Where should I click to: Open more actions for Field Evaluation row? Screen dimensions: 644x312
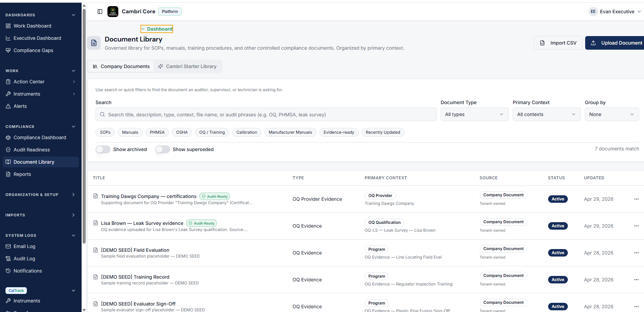point(637,253)
